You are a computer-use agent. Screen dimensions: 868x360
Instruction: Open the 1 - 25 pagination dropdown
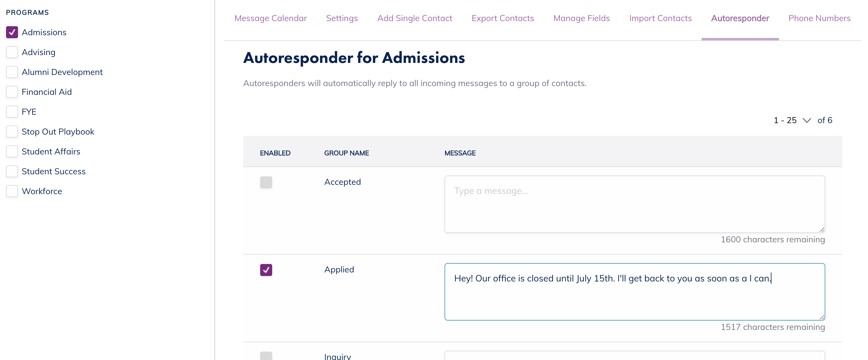click(792, 120)
